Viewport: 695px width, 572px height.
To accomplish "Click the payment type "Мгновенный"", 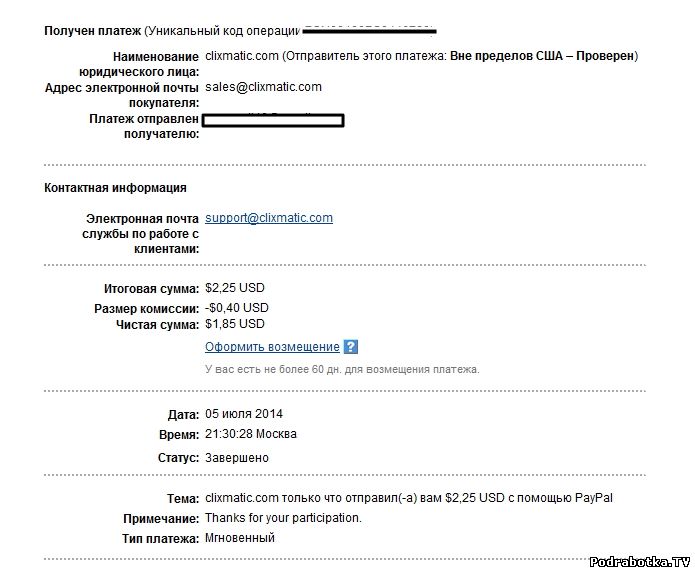I will point(239,538).
